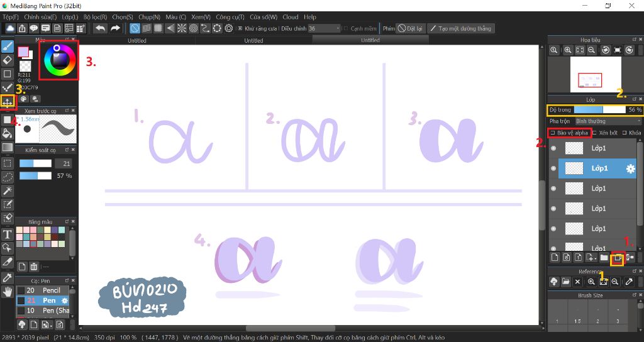Toggle Cạnh mềm checkbox

pyautogui.click(x=345, y=28)
